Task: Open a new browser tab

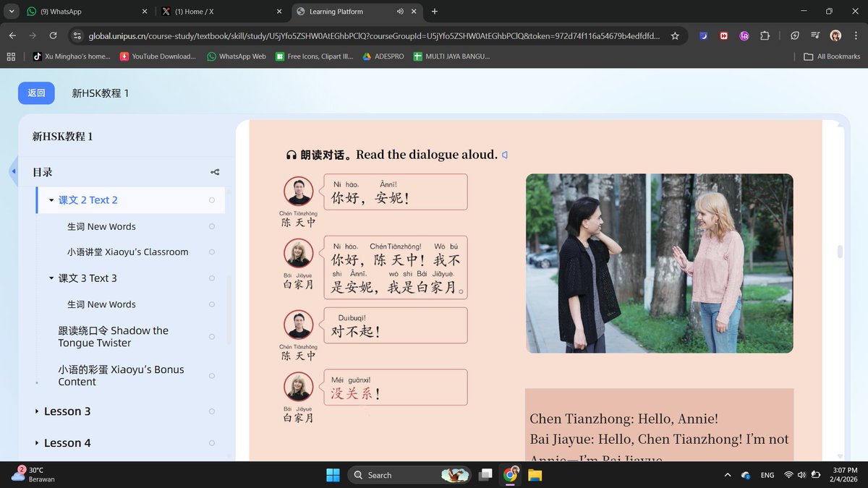Action: click(435, 12)
